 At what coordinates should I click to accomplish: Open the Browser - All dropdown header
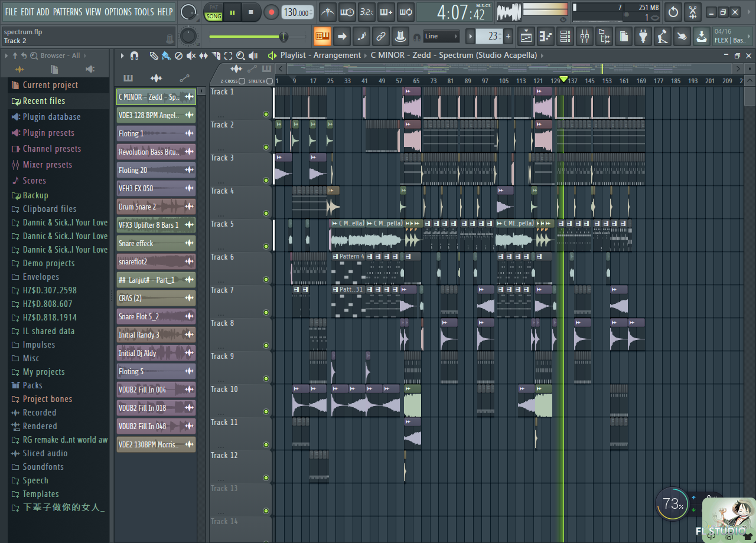coord(60,55)
